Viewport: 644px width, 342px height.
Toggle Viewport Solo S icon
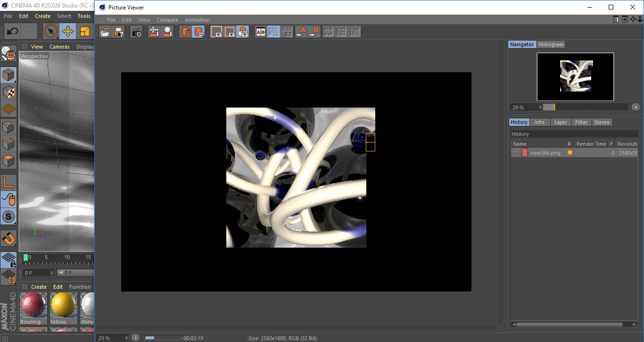(8, 217)
